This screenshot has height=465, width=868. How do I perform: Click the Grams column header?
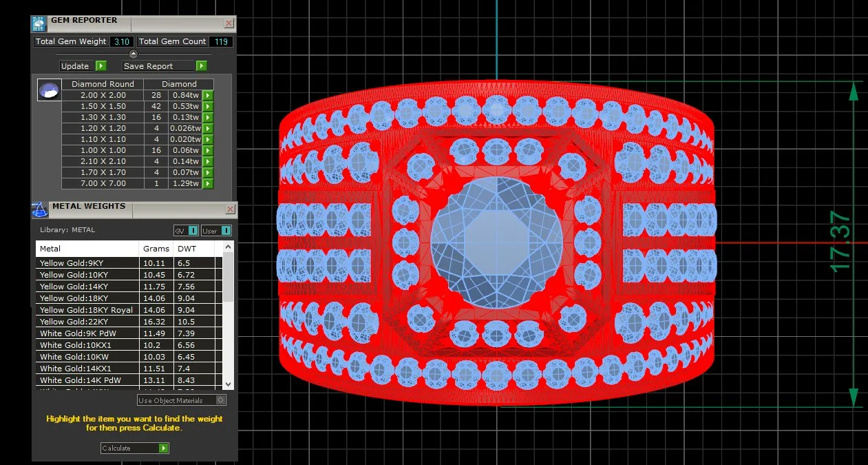[157, 249]
